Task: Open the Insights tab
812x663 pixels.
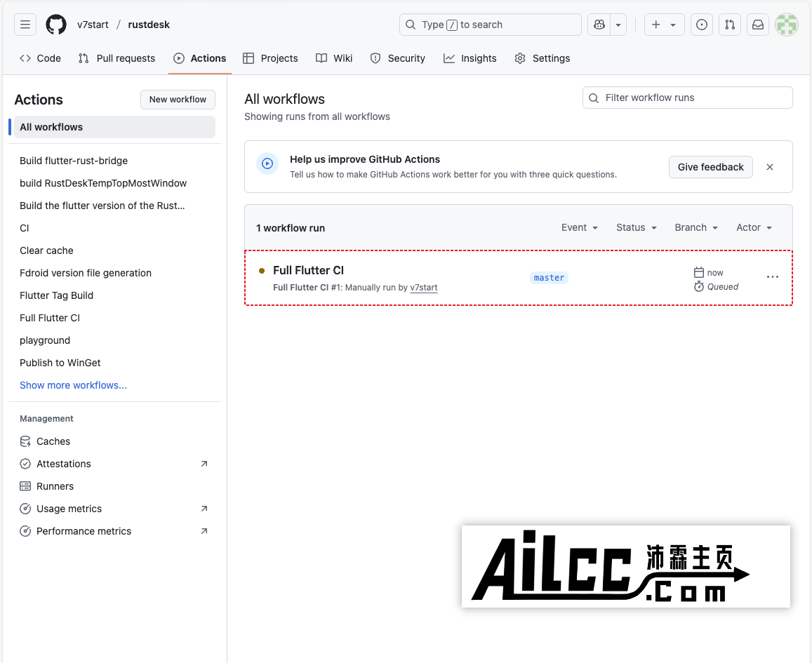Action: (470, 58)
